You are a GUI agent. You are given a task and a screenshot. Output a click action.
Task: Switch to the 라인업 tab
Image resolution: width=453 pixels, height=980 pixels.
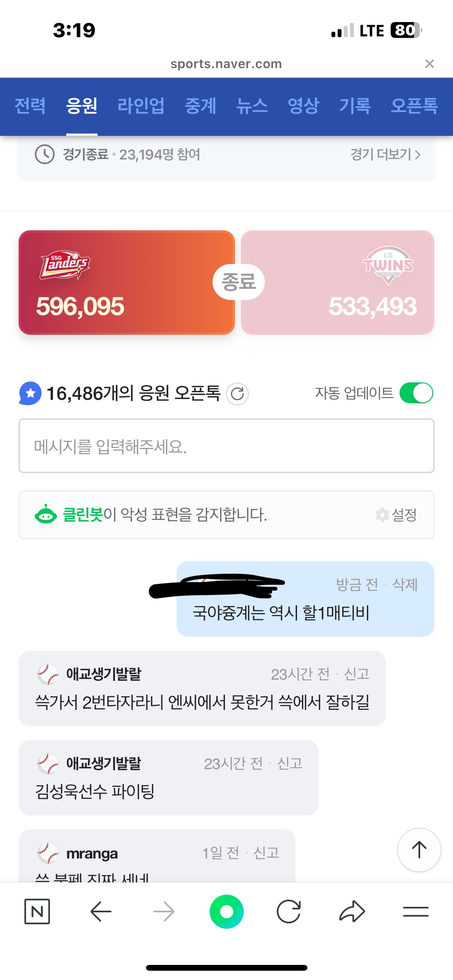coord(141,106)
